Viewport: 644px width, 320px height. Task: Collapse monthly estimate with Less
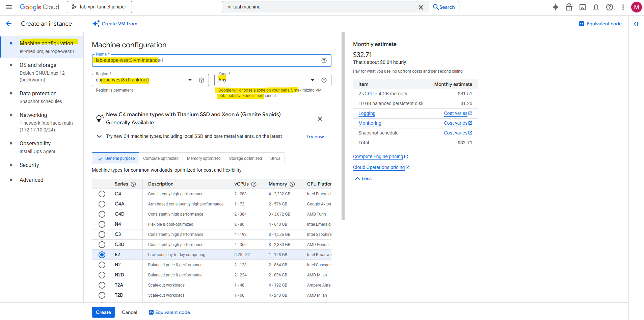[363, 178]
